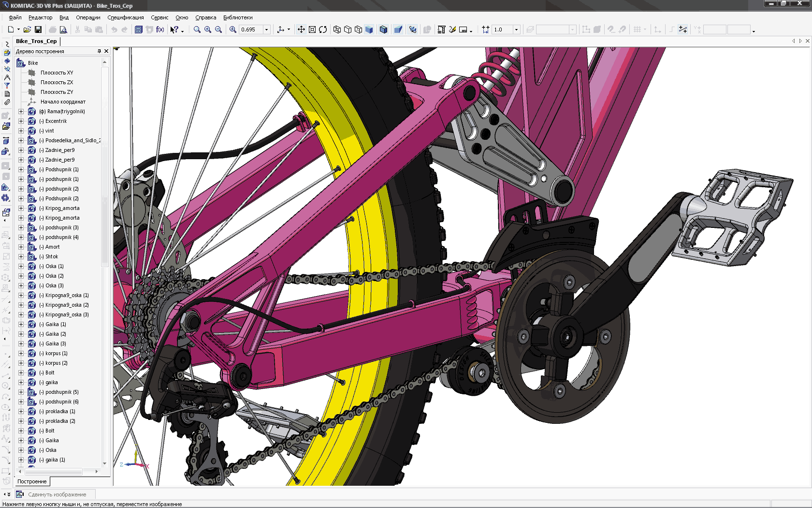Expand the Rama(triygolnik) tree node
The width and height of the screenshot is (812, 508).
tap(21, 111)
